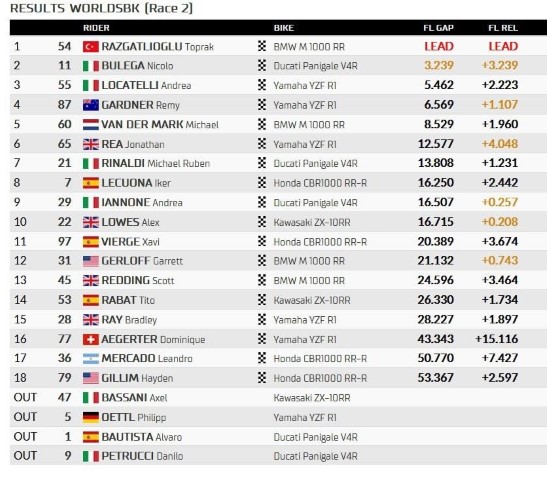The height and width of the screenshot is (480, 547).
Task: Click the FL GAP column header
Action: point(439,28)
